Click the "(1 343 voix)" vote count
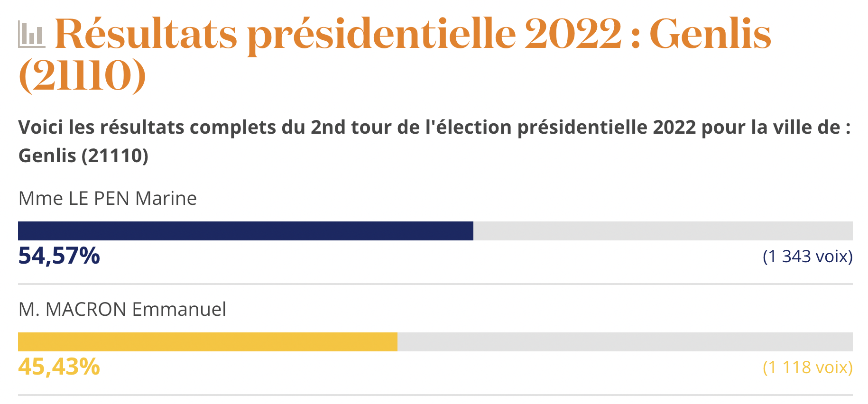 (x=807, y=257)
